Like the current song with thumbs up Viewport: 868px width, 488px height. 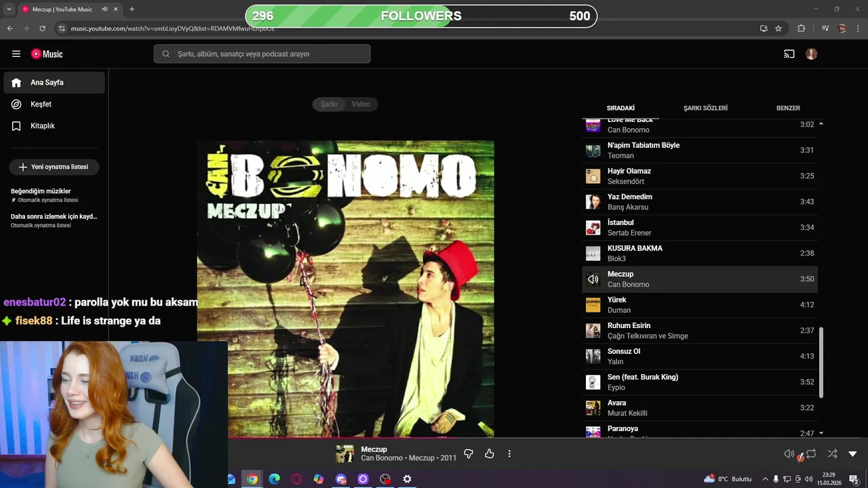click(490, 453)
